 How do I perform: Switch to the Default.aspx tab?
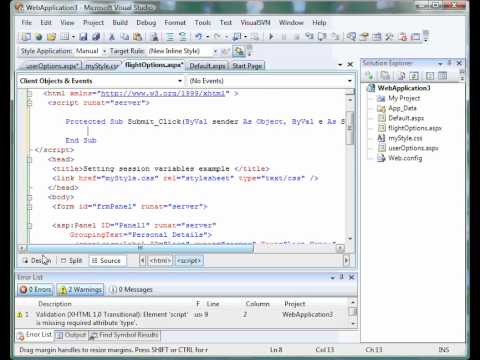pos(207,66)
